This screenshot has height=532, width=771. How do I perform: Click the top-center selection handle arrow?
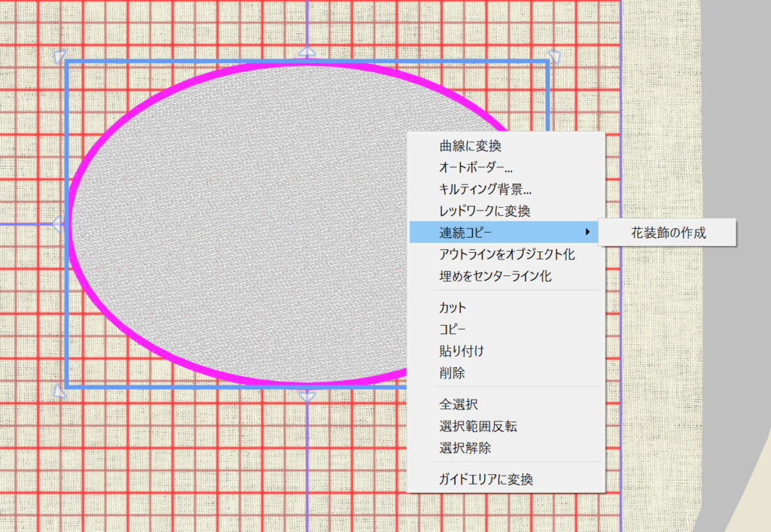(x=307, y=51)
